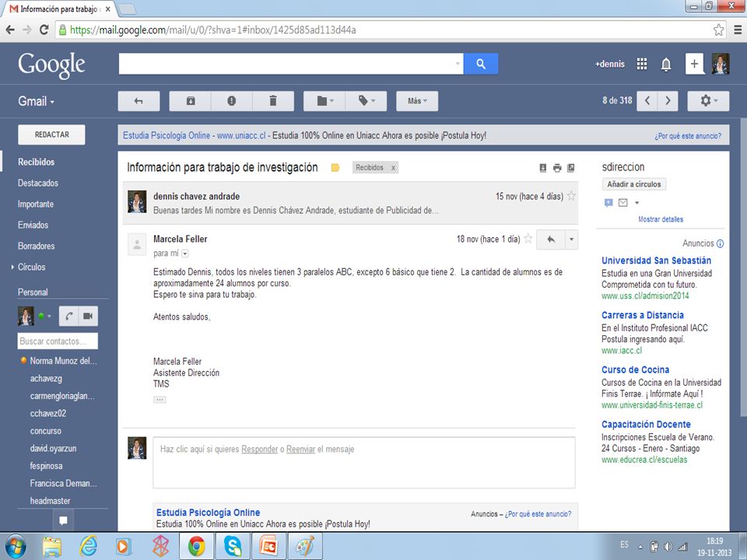The height and width of the screenshot is (560, 747).
Task: Open the account profile picture
Action: [x=721, y=64]
